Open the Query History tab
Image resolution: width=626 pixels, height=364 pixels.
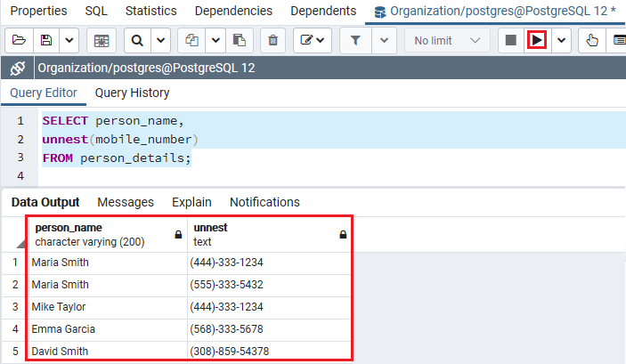(x=132, y=93)
